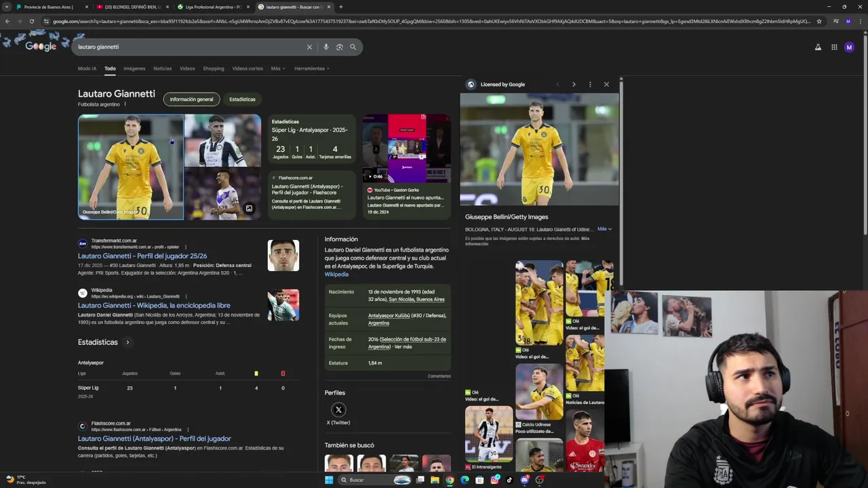Screen dimensions: 868x488
Task: Click the Chrome address bar URL
Action: [431, 21]
